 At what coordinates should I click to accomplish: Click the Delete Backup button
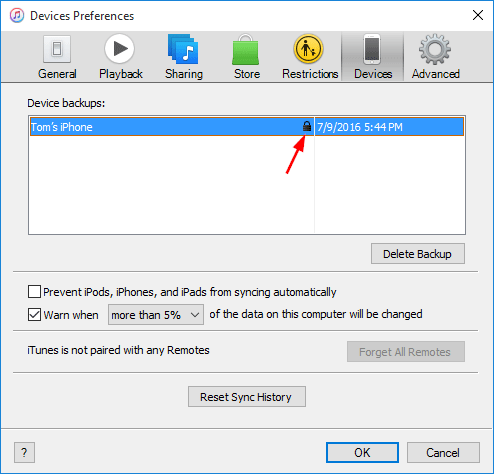tap(418, 254)
